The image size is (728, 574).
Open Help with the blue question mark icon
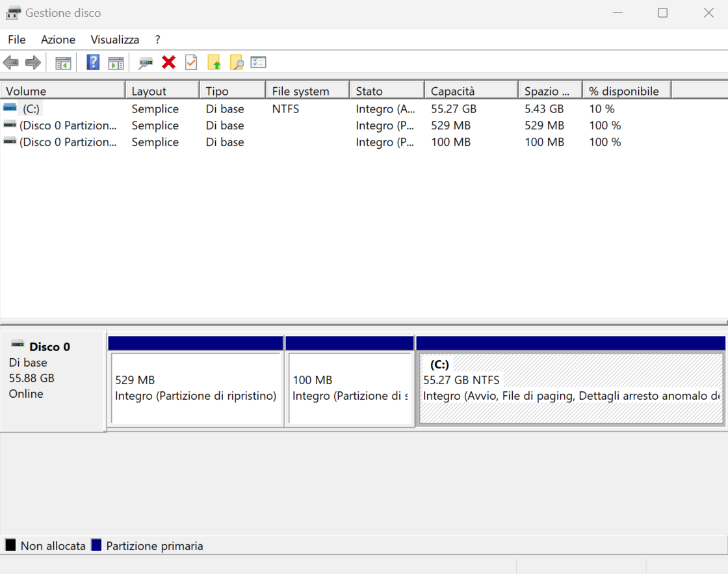(93, 62)
